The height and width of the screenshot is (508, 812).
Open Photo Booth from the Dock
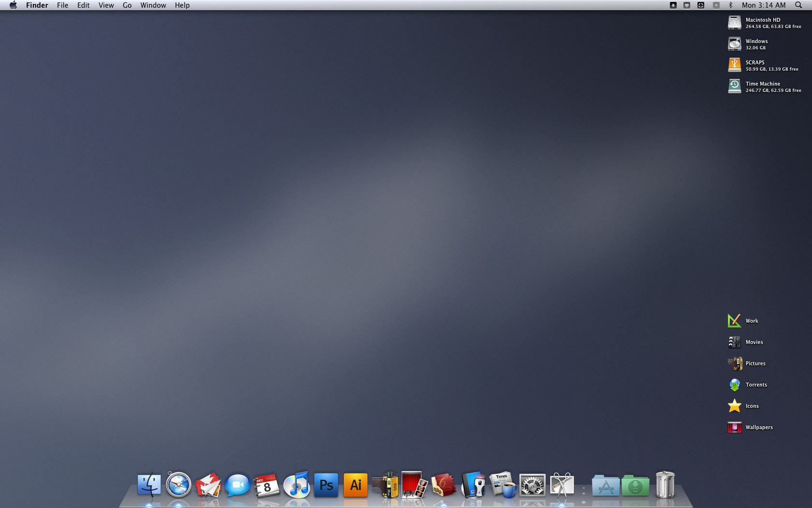(x=414, y=485)
